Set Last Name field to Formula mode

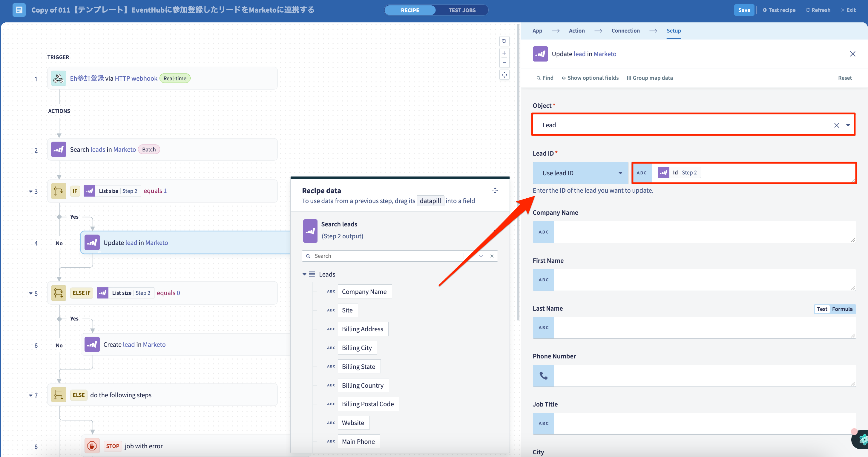pos(842,309)
